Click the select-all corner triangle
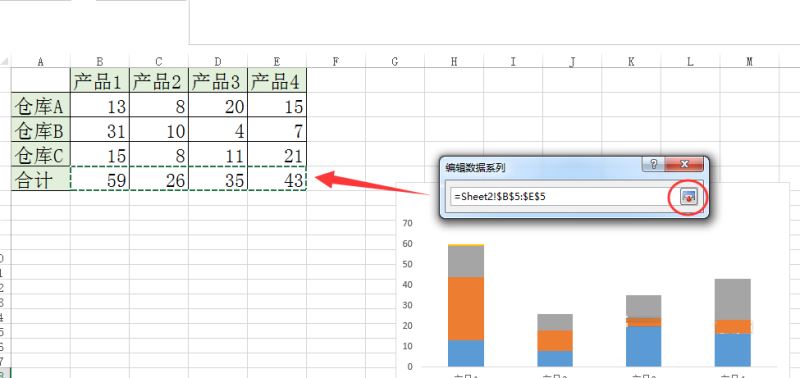The image size is (800, 378). click(x=5, y=62)
